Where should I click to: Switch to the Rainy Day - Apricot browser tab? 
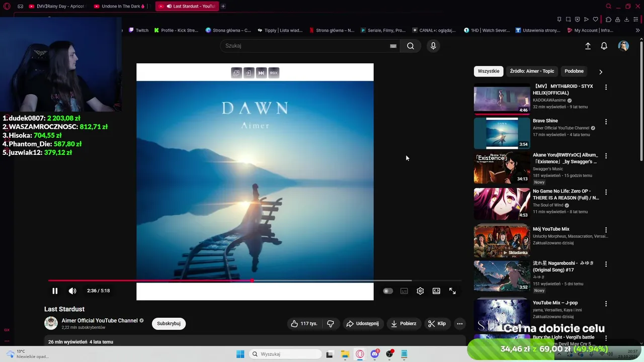(x=57, y=6)
